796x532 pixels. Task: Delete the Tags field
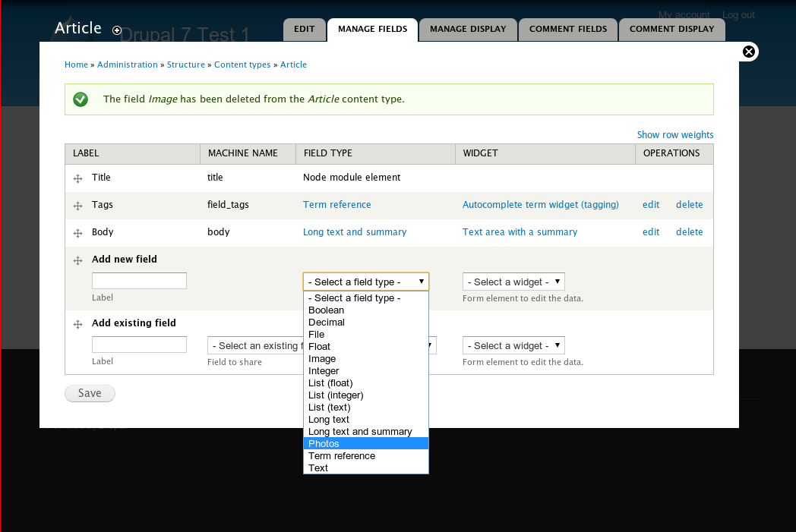click(x=690, y=205)
